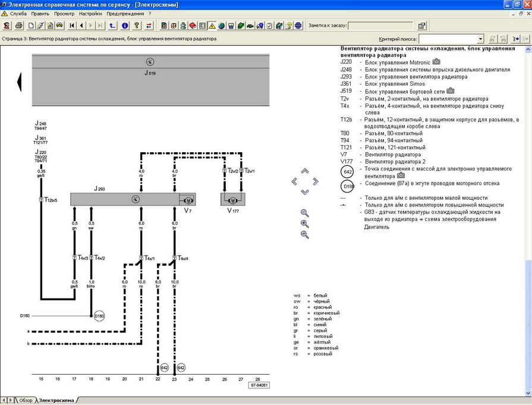Zoom in with the plus magnifier

coord(305,224)
